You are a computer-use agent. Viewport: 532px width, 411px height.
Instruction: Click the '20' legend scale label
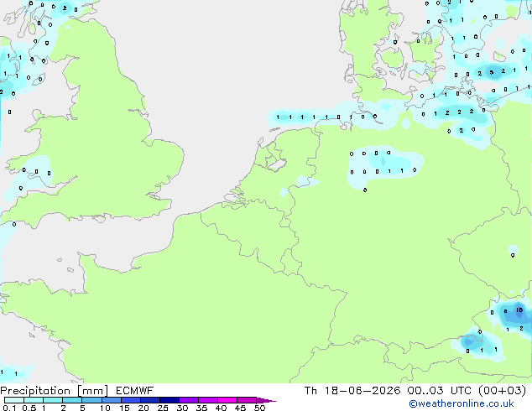pyautogui.click(x=143, y=408)
